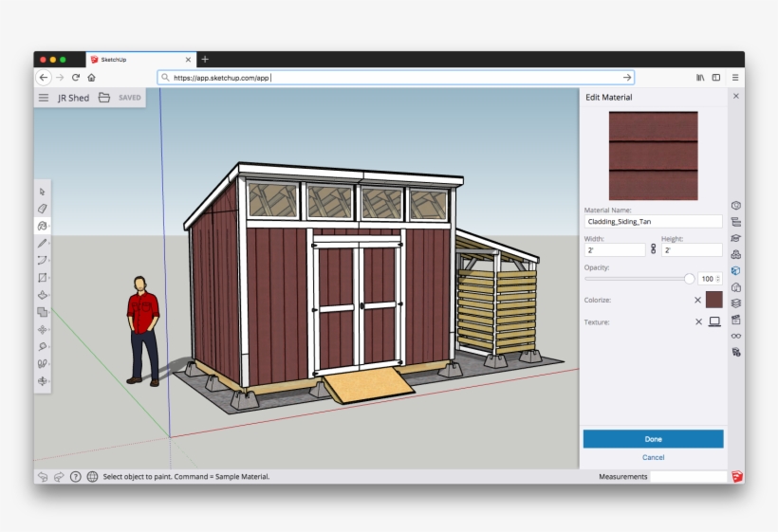The height and width of the screenshot is (532, 778).
Task: Expand Rectangle tool flyout arrow
Action: tap(48, 278)
